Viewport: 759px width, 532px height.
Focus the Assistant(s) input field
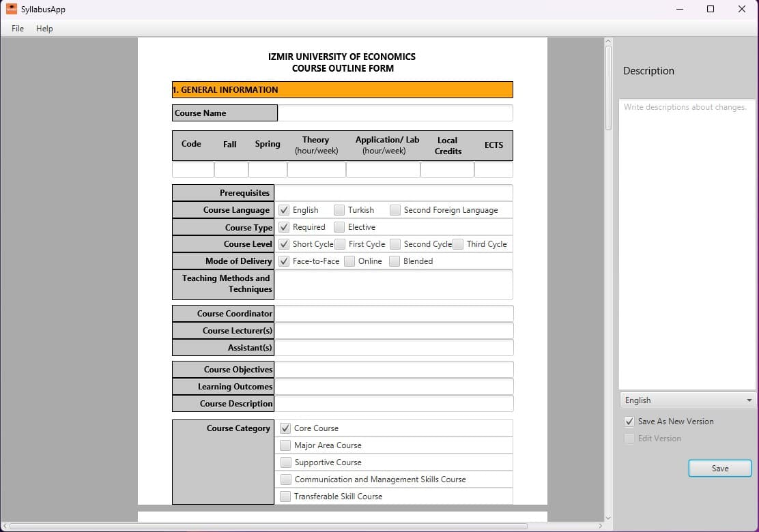(394, 347)
